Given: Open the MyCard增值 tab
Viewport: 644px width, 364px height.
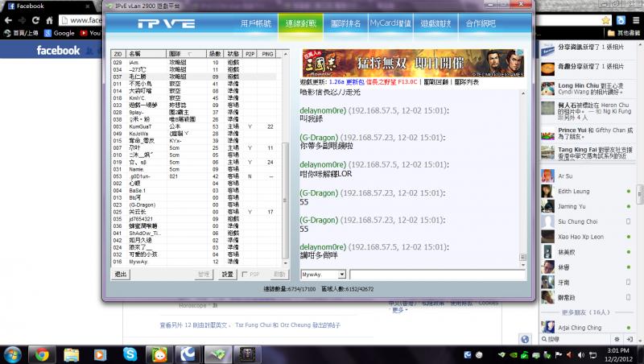Looking at the screenshot, I should point(390,24).
